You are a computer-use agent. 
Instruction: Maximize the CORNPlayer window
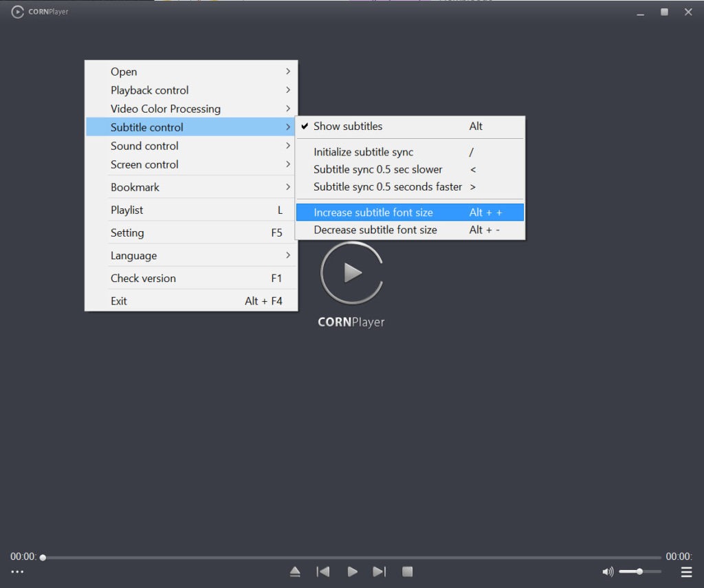tap(664, 12)
